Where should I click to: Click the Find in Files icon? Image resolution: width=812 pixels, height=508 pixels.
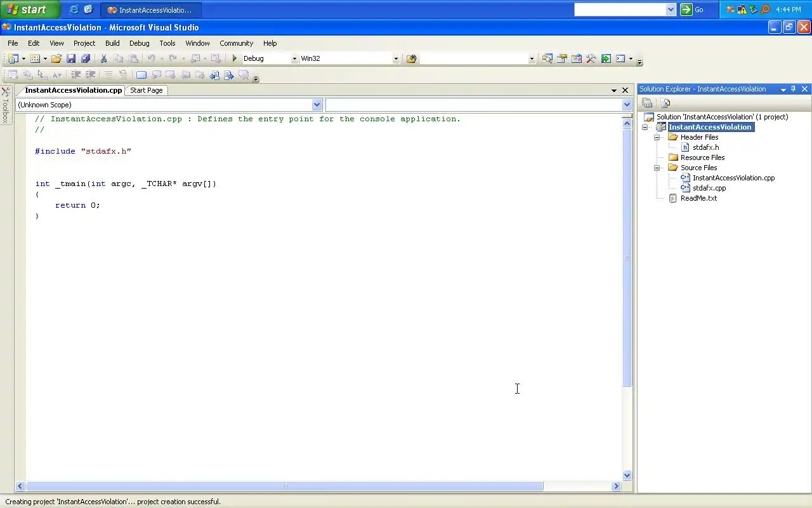coord(411,58)
